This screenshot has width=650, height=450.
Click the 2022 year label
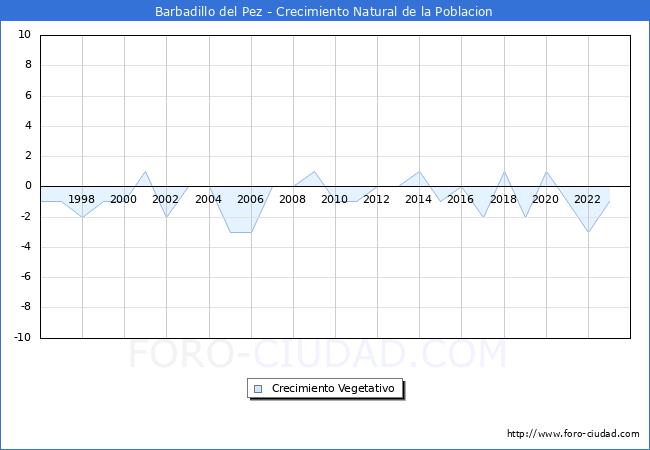click(587, 199)
